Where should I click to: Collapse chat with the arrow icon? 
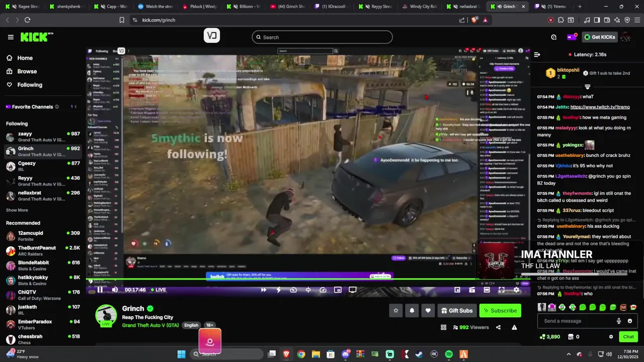pyautogui.click(x=537, y=54)
